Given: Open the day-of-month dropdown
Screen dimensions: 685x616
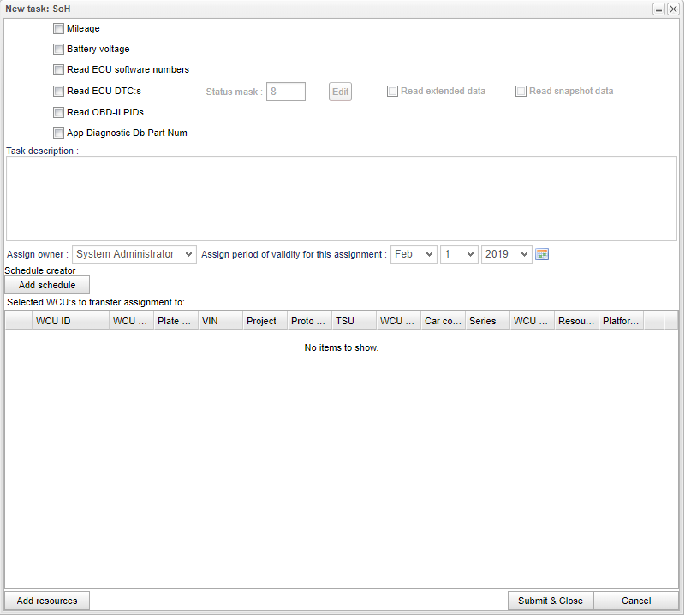Looking at the screenshot, I should (459, 254).
